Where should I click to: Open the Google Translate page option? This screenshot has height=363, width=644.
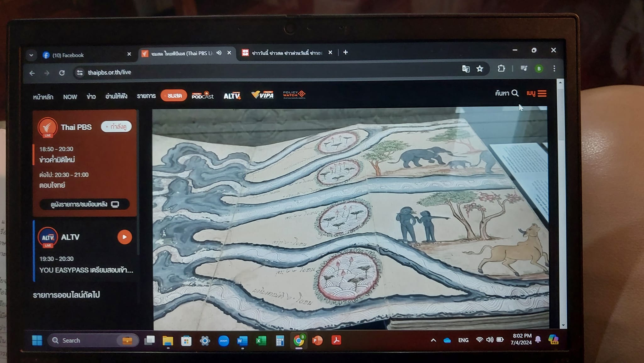click(466, 69)
